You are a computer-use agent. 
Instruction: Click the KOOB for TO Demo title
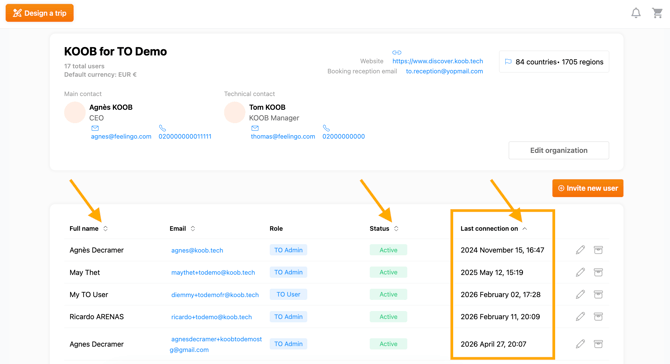click(115, 52)
